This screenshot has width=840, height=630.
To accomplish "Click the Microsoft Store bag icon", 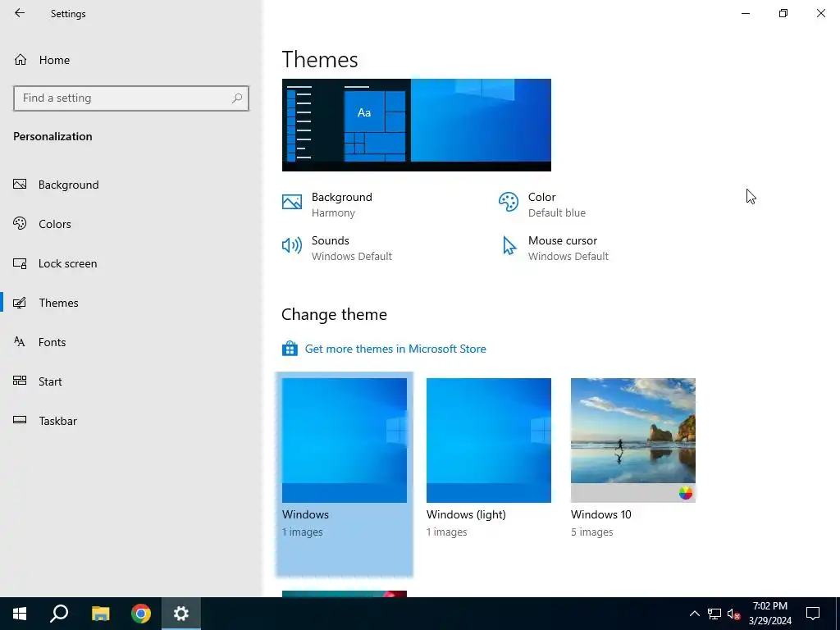I will pyautogui.click(x=290, y=349).
